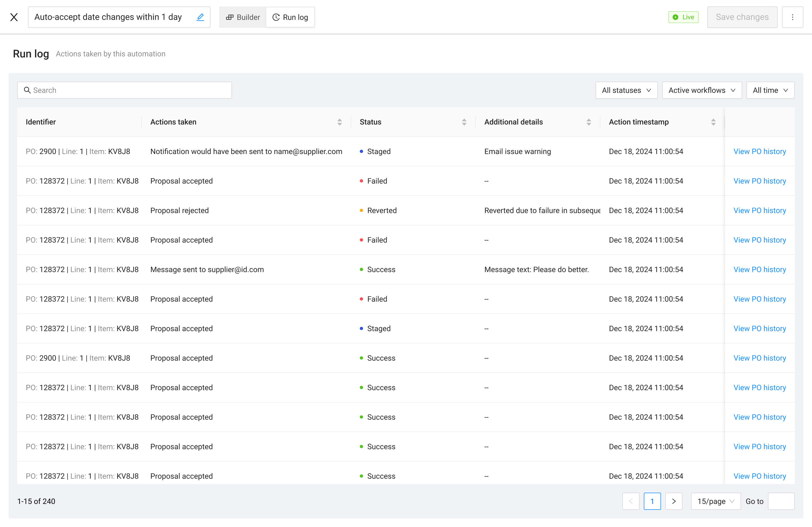Sort by the Actions taken column
812x527 pixels.
[339, 122]
